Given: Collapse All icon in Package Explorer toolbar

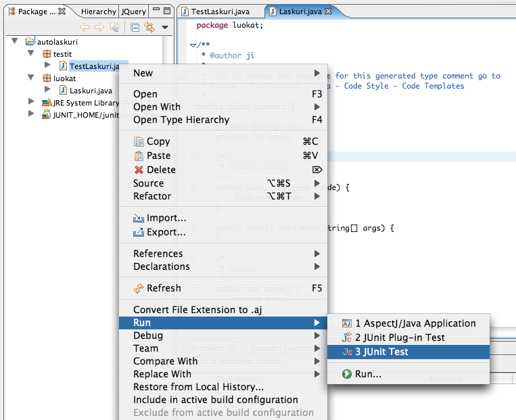Looking at the screenshot, I should (135, 27).
